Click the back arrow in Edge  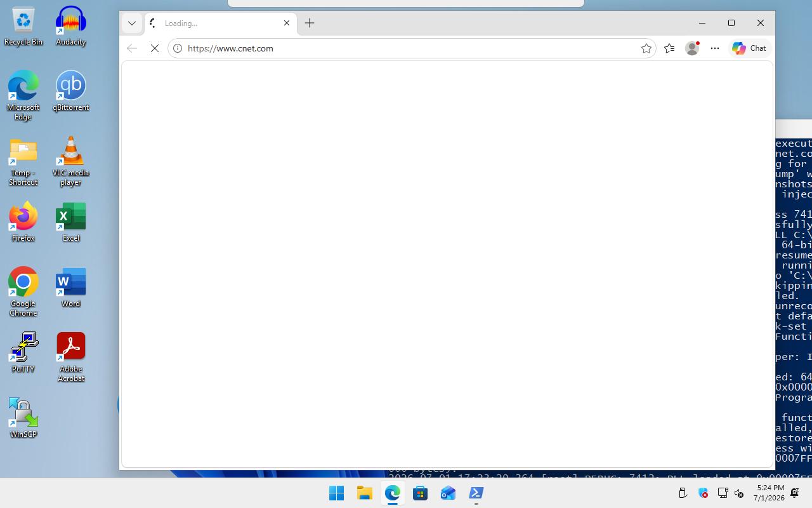click(x=132, y=48)
